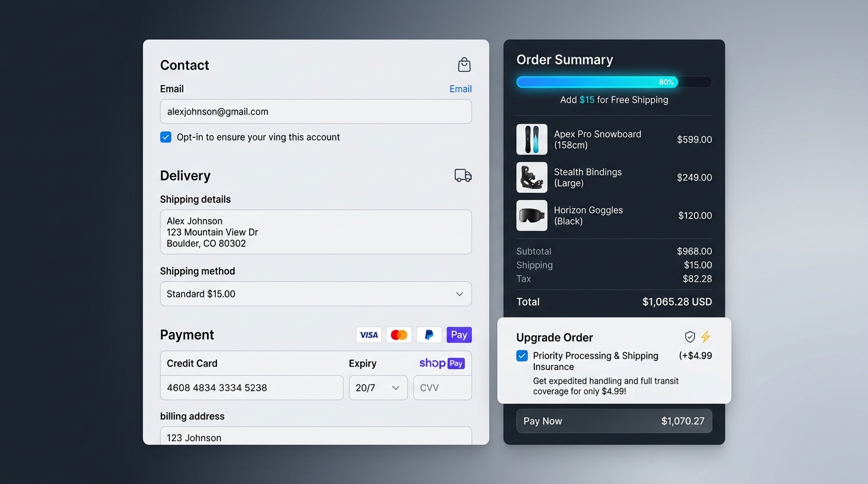Open the Standard $15.00 shipping method dropdown
The image size is (868, 484).
pos(316,294)
